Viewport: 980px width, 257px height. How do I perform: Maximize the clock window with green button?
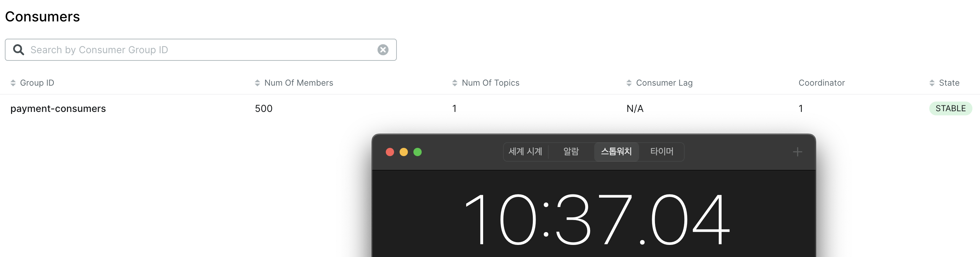417,152
